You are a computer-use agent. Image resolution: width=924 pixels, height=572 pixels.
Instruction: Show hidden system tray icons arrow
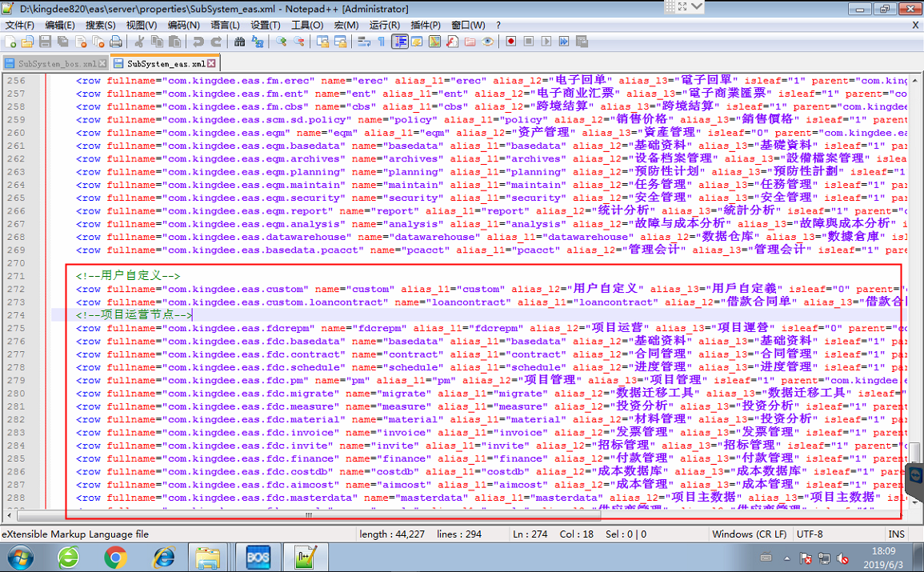tap(786, 558)
